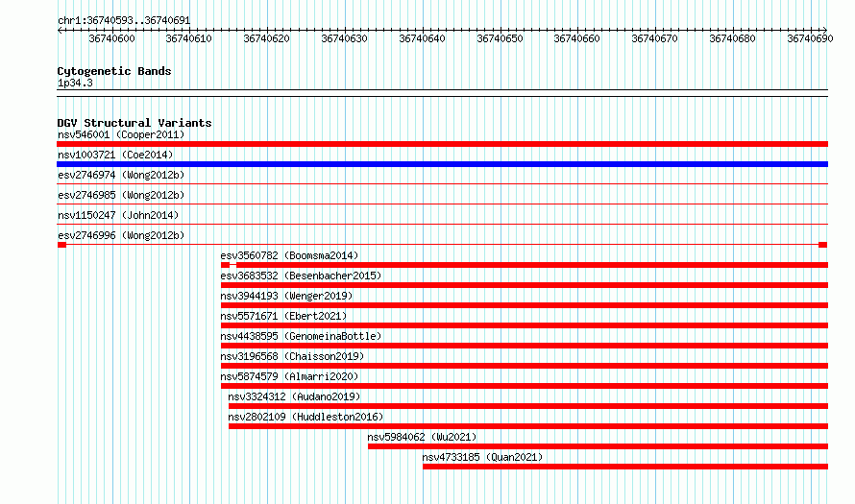
Task: Click the red bar for nsv2802109
Action: [528, 426]
